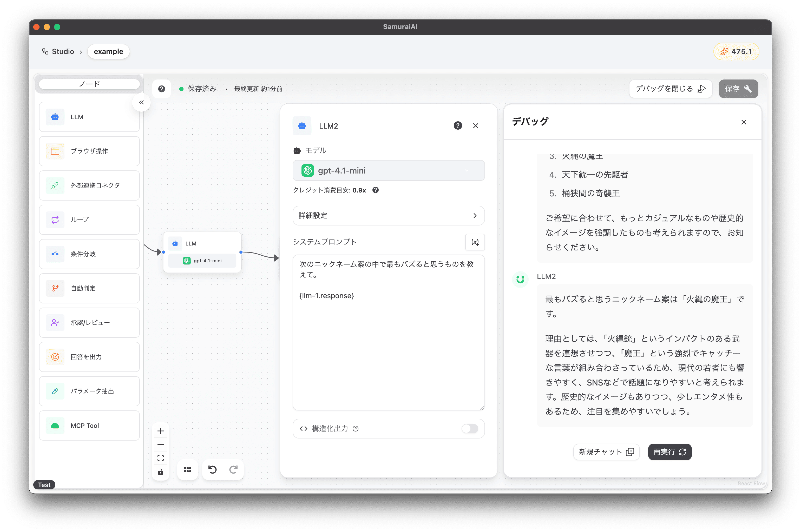801x532 pixels.
Task: Click the redo arrow icon
Action: coord(233,470)
